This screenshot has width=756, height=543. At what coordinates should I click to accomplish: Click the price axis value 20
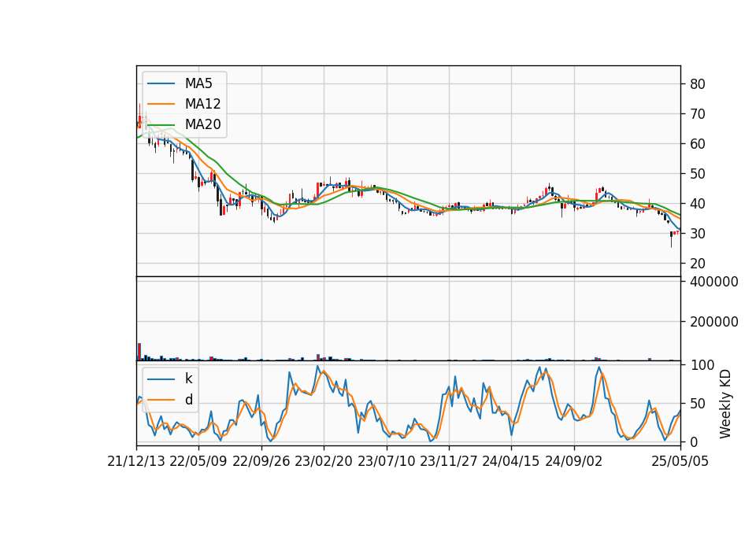[x=698, y=264]
